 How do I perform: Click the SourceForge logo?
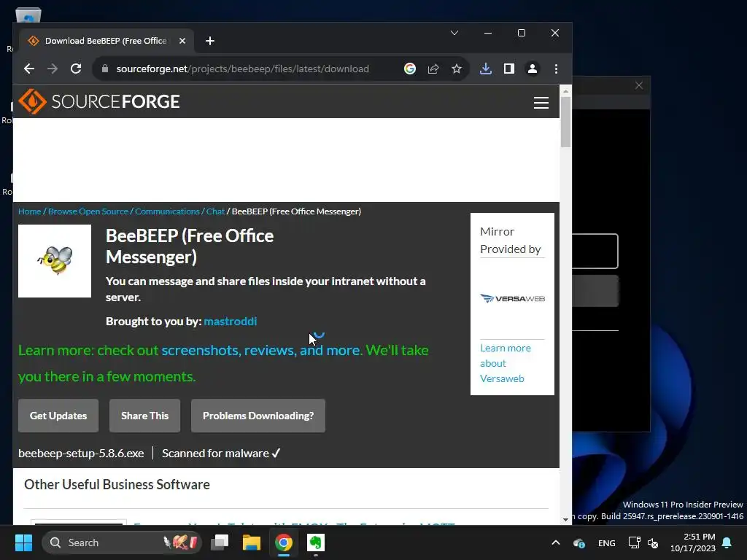click(x=99, y=101)
